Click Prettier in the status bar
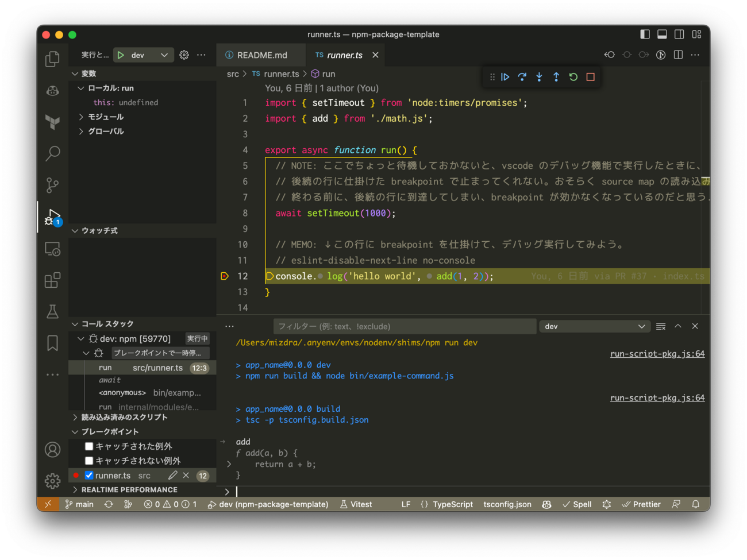 pyautogui.click(x=641, y=504)
